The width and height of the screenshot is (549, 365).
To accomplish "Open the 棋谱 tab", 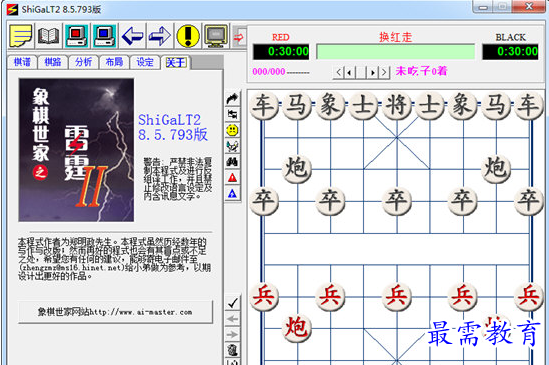I will tap(22, 62).
